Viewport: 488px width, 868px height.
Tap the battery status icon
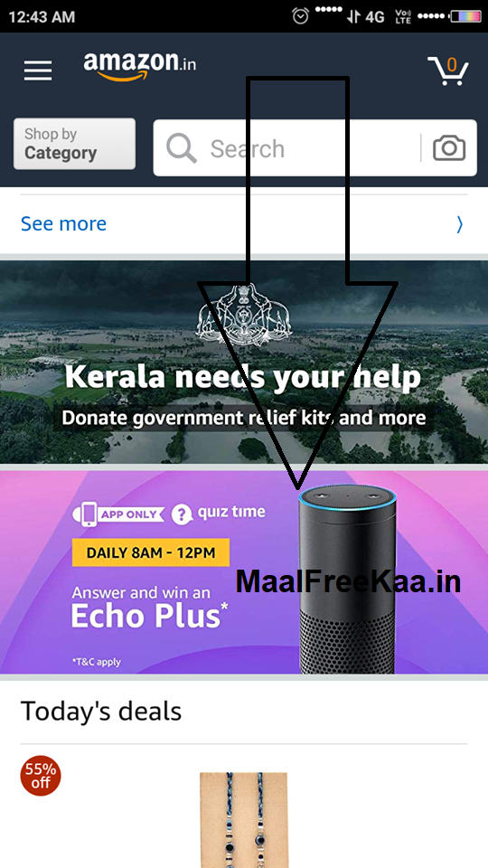pos(465,16)
